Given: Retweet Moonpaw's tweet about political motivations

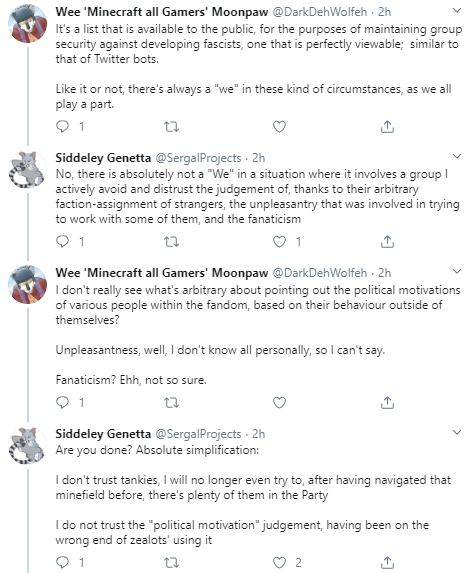Looking at the screenshot, I should [x=171, y=403].
